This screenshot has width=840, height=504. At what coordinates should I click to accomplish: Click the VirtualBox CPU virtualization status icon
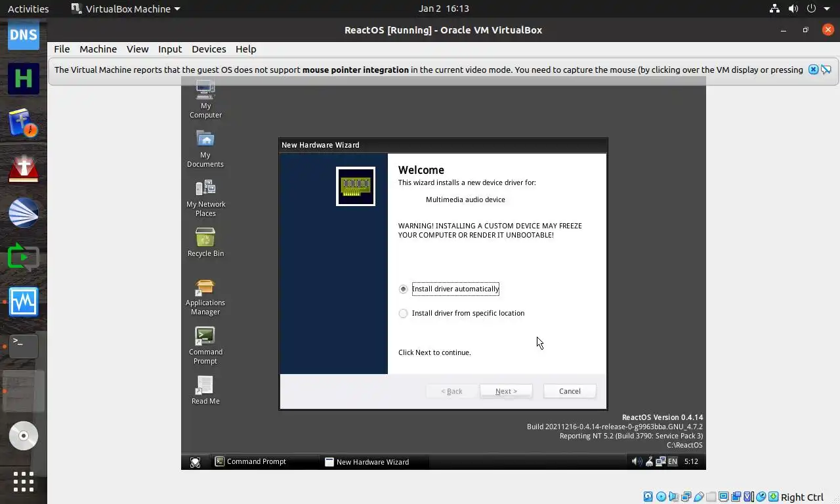pyautogui.click(x=749, y=497)
